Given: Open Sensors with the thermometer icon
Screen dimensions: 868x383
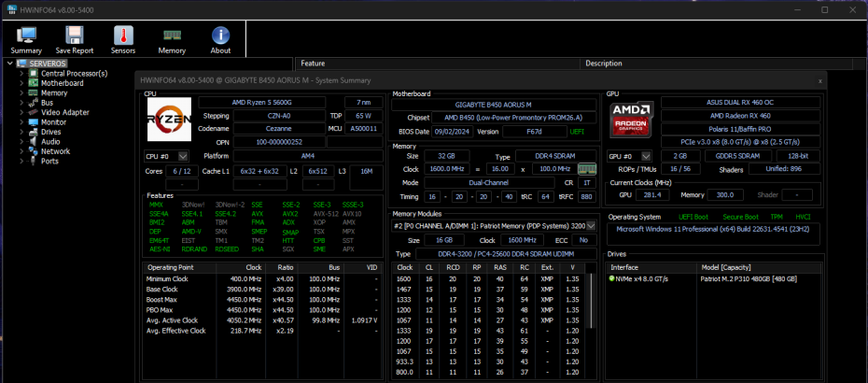Looking at the screenshot, I should (x=123, y=37).
